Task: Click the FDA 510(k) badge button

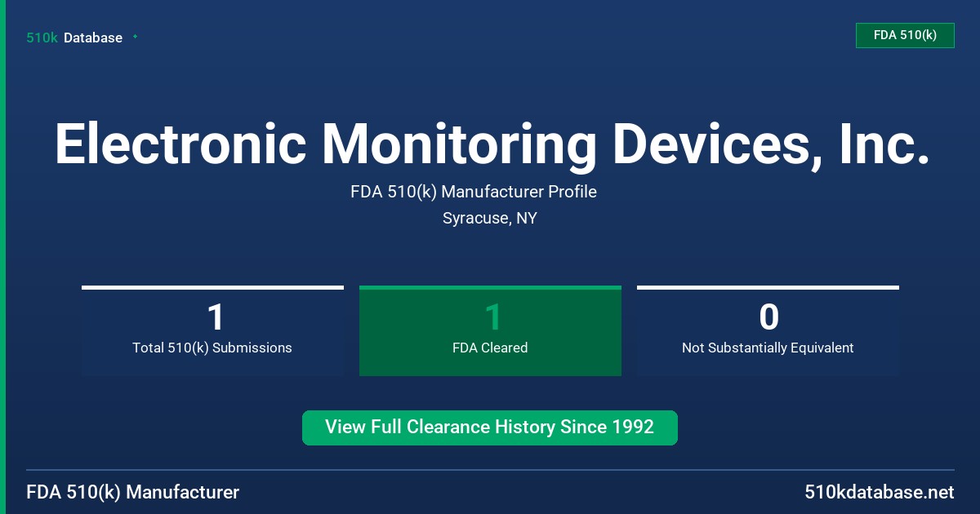Action: [x=905, y=35]
